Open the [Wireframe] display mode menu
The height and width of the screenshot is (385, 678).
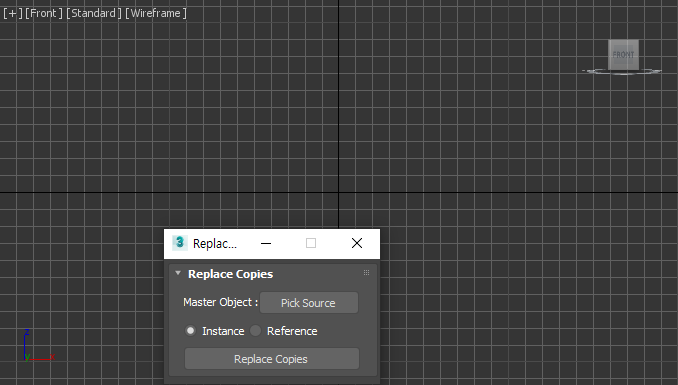coord(156,13)
